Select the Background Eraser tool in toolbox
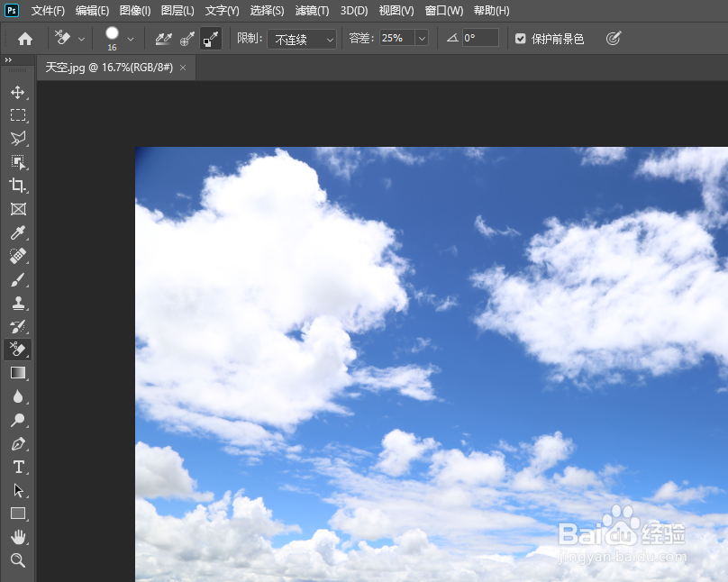The width and height of the screenshot is (728, 582). [18, 350]
